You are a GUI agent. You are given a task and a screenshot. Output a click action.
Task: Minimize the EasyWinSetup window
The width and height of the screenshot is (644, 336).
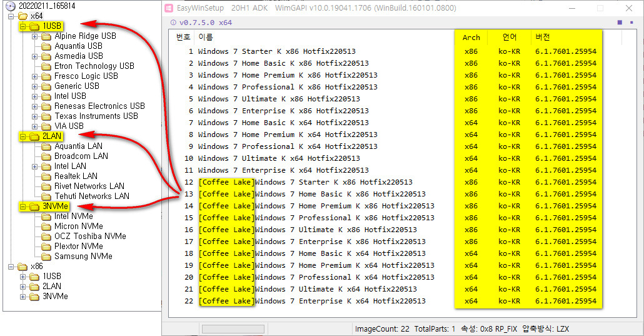point(572,8)
